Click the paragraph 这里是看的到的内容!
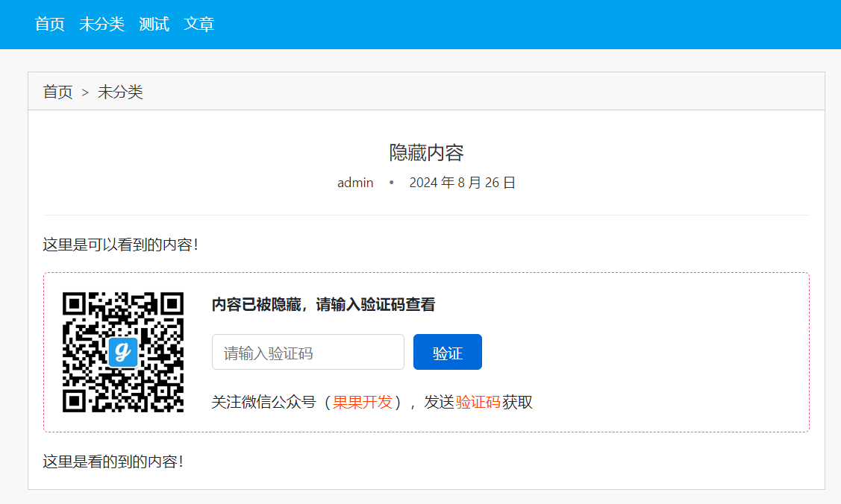841x504 pixels. click(x=113, y=462)
